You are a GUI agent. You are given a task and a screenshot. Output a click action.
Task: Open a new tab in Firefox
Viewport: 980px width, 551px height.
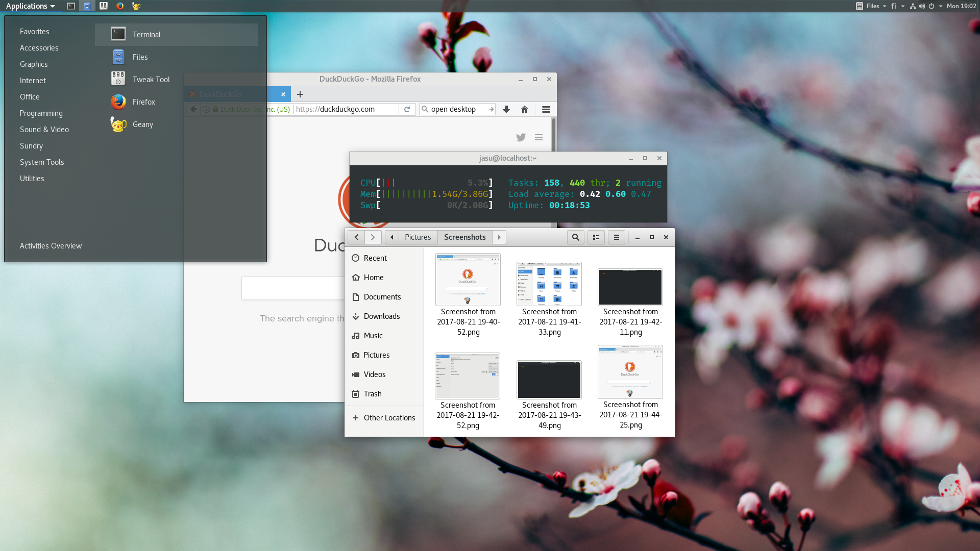[x=300, y=94]
